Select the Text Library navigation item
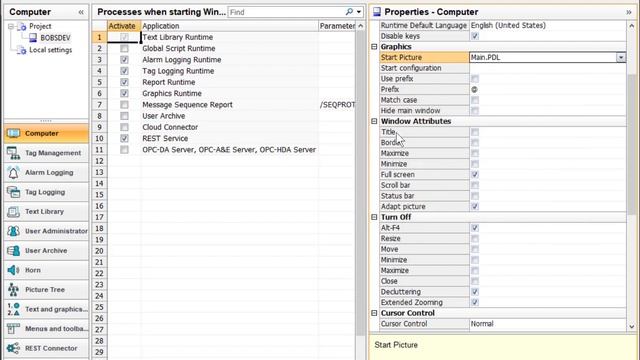This screenshot has height=360, width=640. click(46, 211)
